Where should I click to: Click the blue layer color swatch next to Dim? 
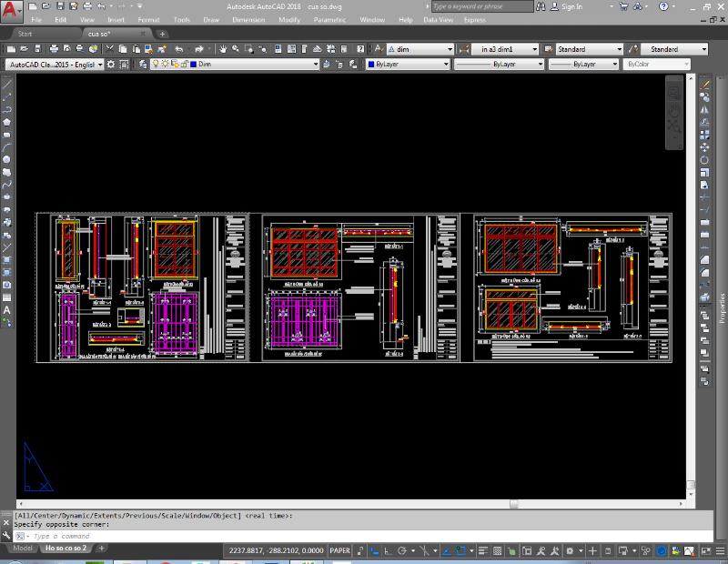click(194, 64)
